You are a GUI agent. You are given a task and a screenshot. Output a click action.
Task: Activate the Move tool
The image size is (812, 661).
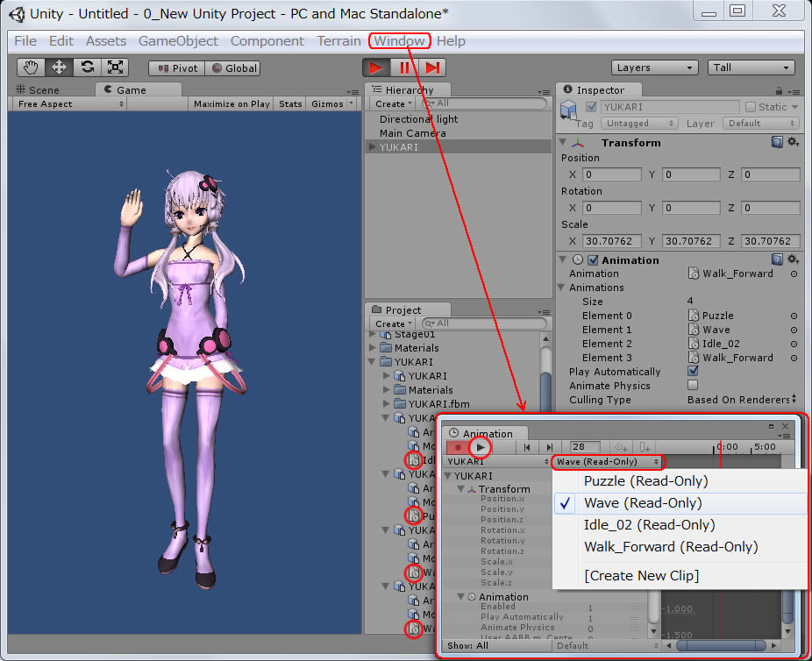(58, 66)
